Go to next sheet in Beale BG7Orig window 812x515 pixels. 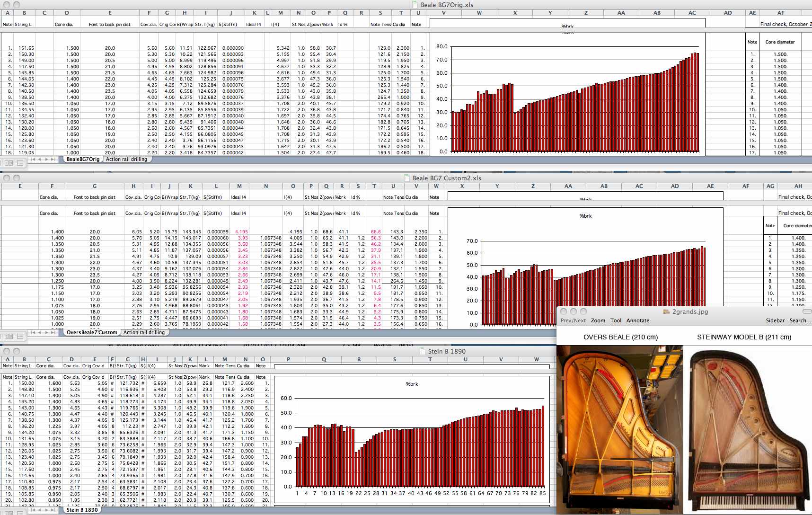47,160
